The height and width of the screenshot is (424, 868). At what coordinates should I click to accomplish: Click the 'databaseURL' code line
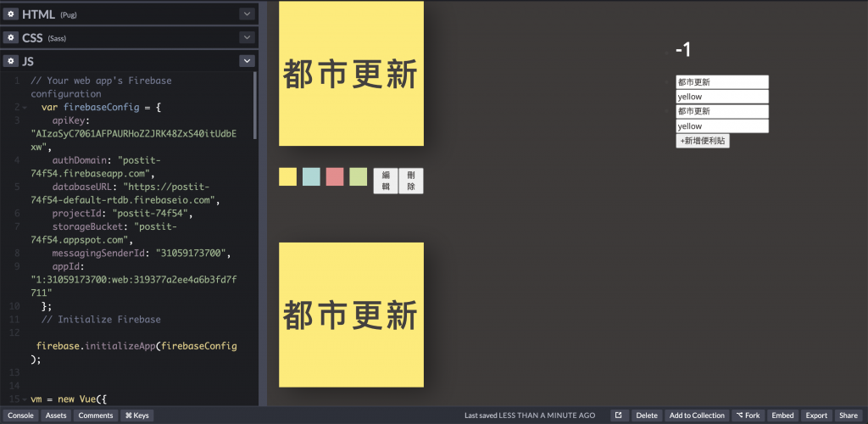tap(127, 193)
